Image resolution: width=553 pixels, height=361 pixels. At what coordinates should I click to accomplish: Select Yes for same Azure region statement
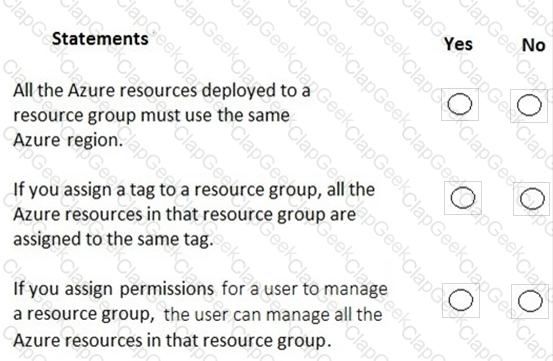coord(460,104)
